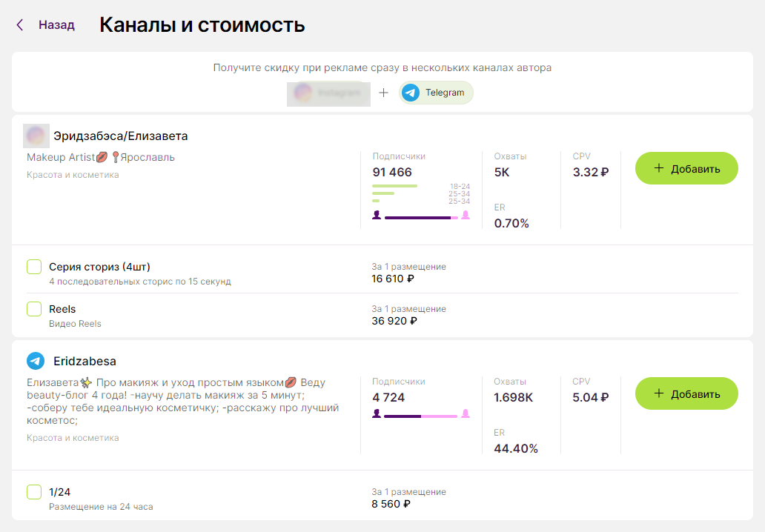Click the Telegram icon beside the Eridzabesa channel name

tap(35, 361)
